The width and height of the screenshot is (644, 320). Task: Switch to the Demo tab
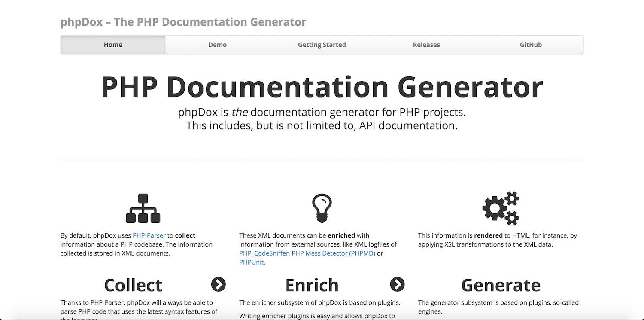(218, 45)
